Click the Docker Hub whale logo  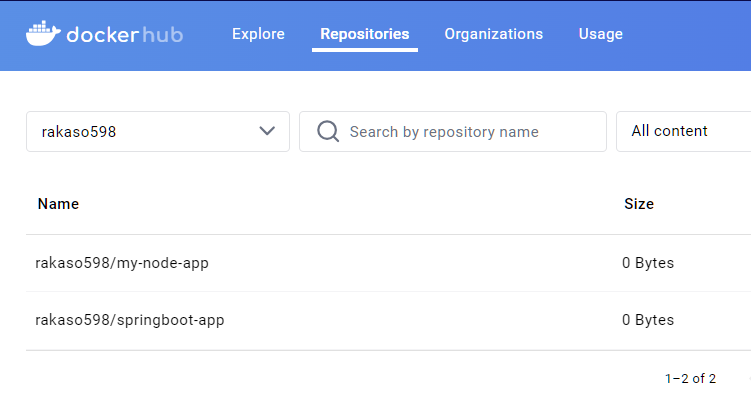pos(43,34)
